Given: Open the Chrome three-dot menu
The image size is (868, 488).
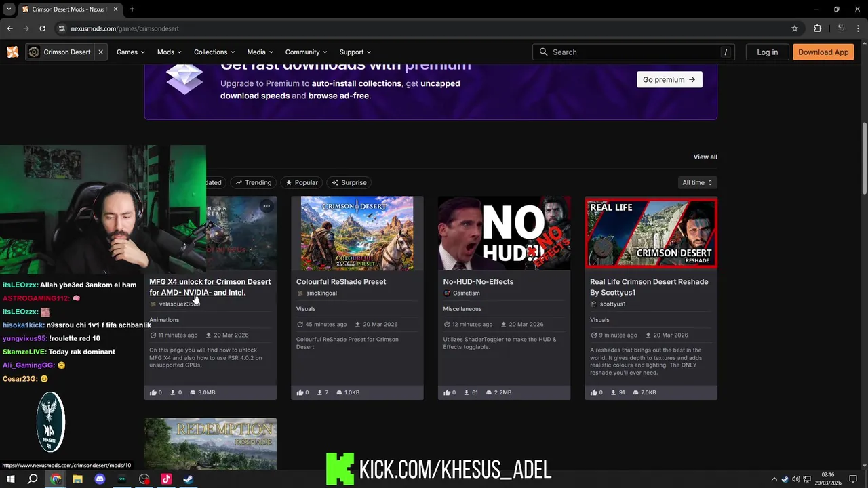Looking at the screenshot, I should point(859,28).
